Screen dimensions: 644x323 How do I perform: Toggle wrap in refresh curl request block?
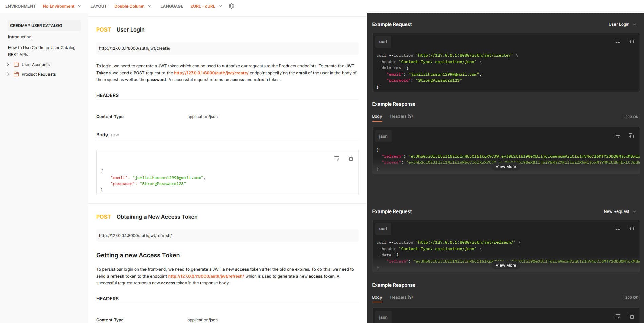tap(618, 228)
